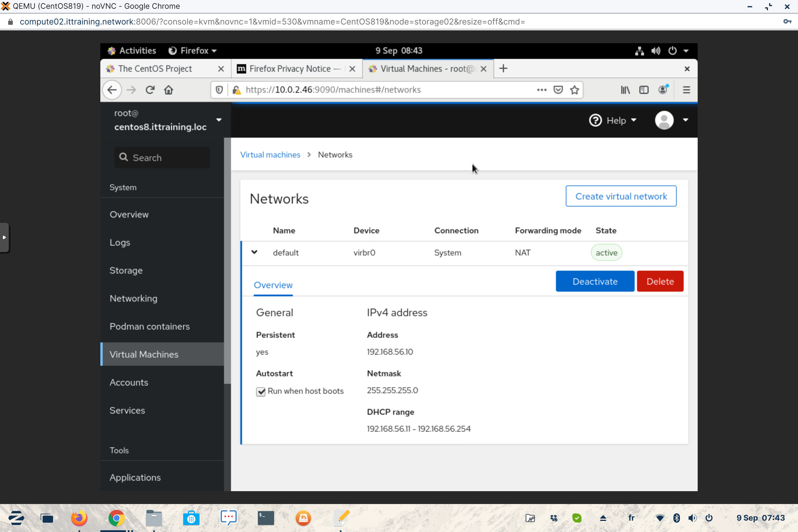Click the DHCP range 192.168.56.11 - 192.168.56.254

pos(419,429)
